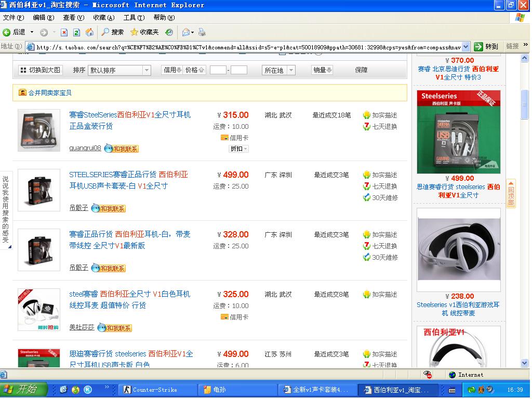
Task: Open the 工具(T) menu
Action: coord(134,18)
